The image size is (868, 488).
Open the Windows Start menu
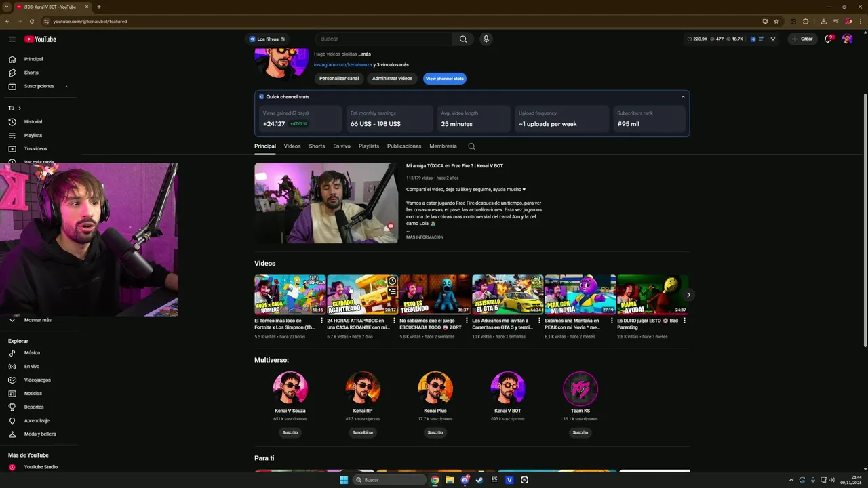point(344,480)
